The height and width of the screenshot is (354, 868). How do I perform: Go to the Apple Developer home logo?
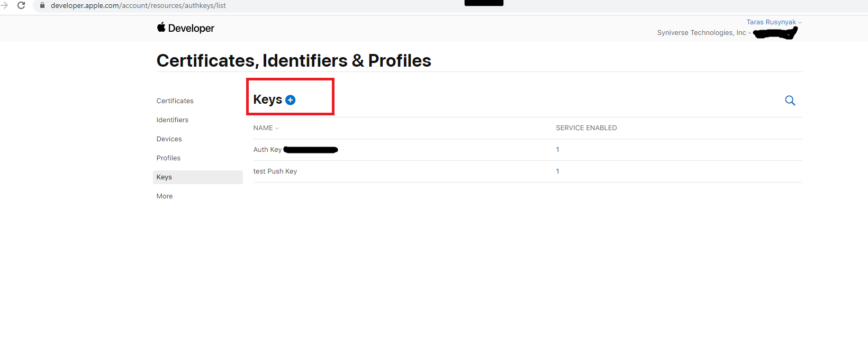tap(185, 28)
